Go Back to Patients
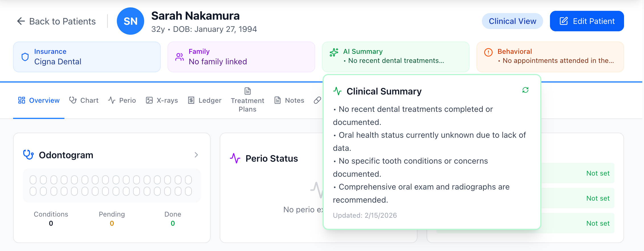 pos(56,21)
